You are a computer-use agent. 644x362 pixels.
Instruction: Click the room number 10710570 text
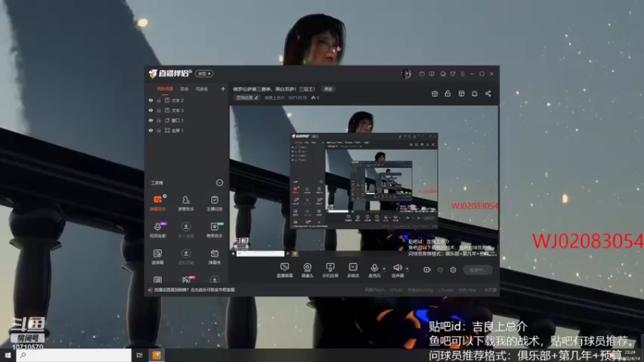(297, 97)
